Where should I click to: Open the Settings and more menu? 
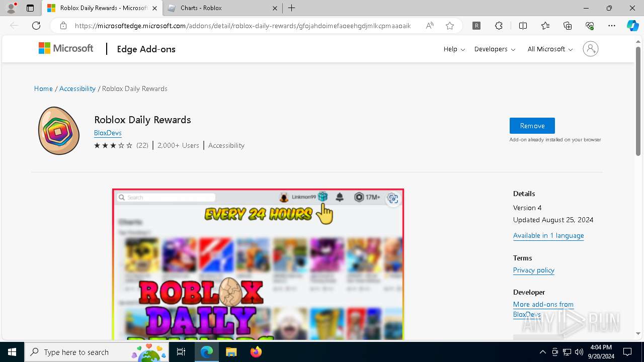pyautogui.click(x=612, y=26)
